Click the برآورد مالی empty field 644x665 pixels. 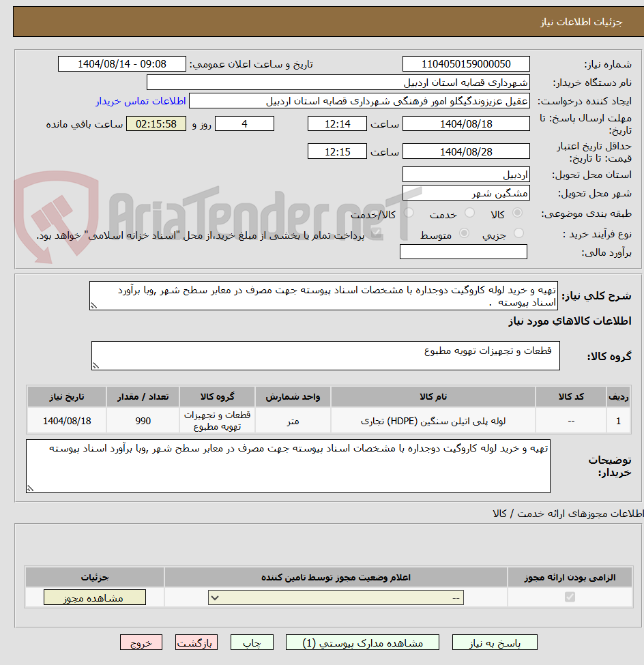coord(464,252)
